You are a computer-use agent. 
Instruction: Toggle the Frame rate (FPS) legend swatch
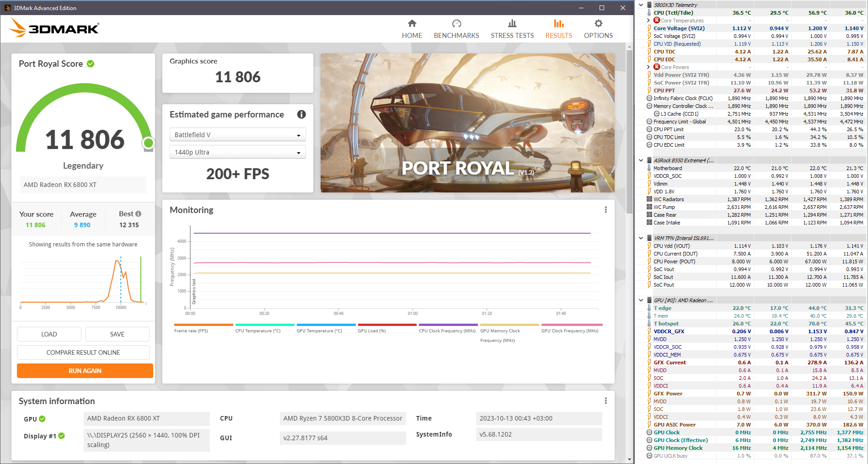pos(204,325)
